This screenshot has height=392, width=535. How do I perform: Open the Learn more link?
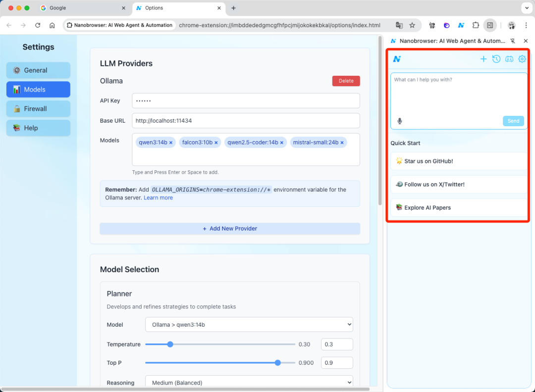pyautogui.click(x=158, y=197)
